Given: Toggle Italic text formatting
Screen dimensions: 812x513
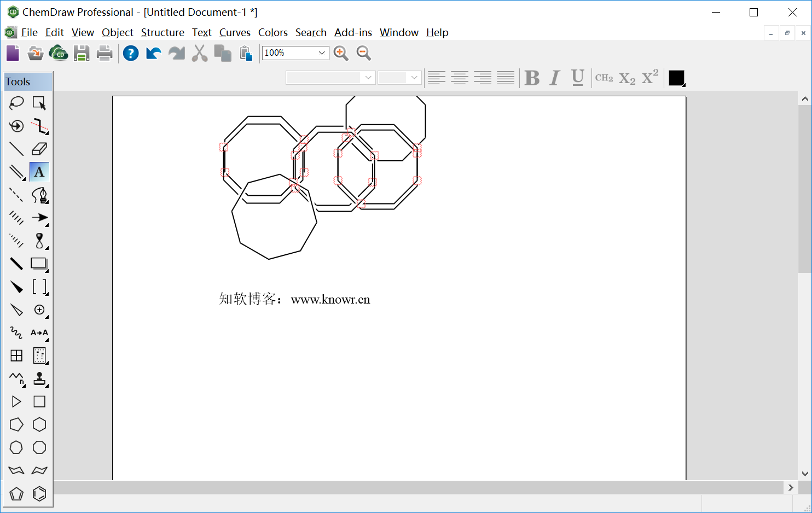Looking at the screenshot, I should 555,78.
